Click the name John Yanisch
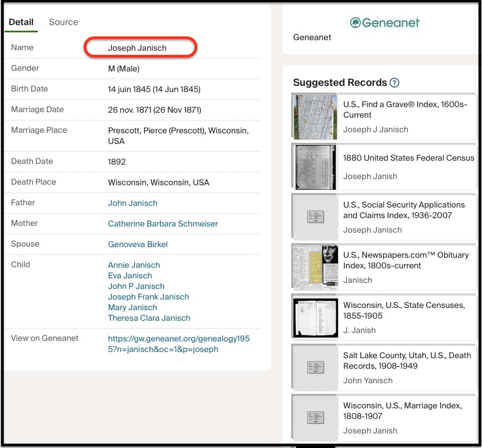482x448 pixels. tap(368, 380)
